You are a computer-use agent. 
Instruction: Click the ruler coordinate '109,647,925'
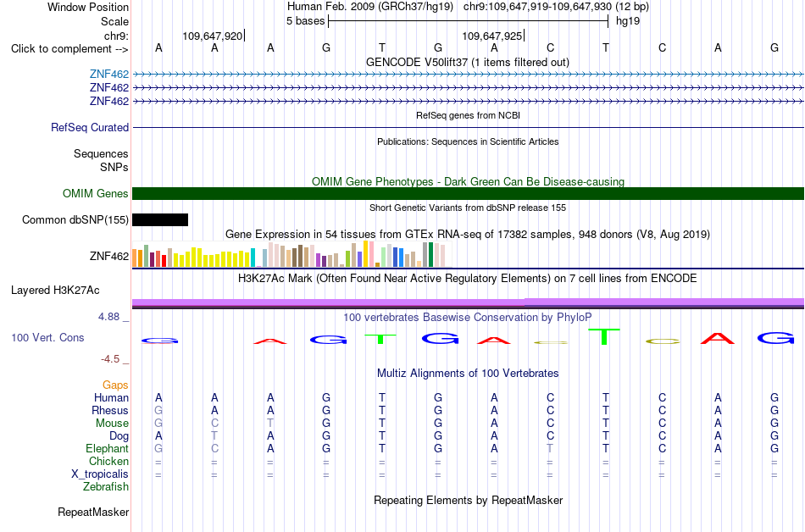[491, 36]
